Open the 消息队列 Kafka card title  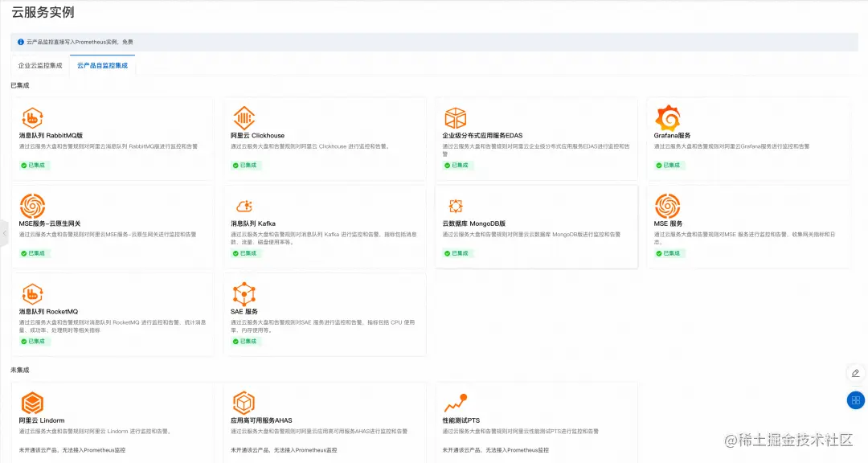click(x=253, y=223)
